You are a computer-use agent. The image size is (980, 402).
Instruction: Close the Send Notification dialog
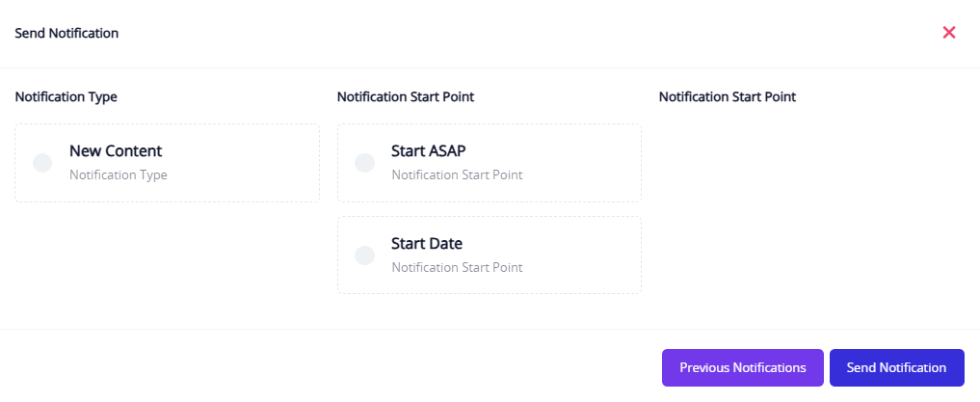[949, 33]
